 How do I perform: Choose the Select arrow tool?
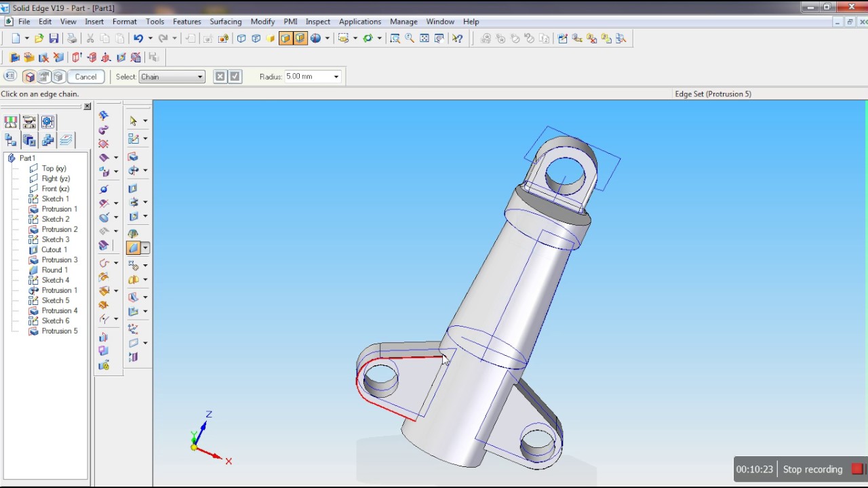click(x=133, y=121)
